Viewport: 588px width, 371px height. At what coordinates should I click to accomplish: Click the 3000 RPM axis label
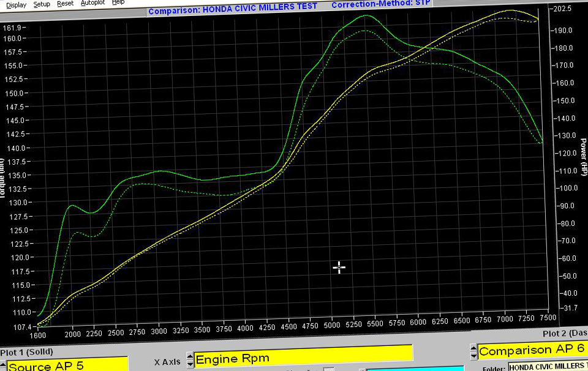pyautogui.click(x=159, y=331)
